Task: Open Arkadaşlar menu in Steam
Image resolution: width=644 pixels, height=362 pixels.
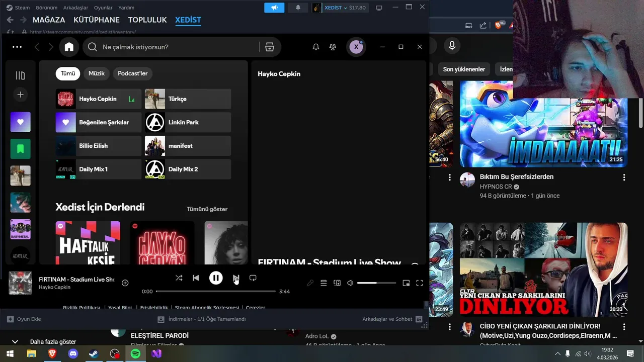Action: pos(75,8)
